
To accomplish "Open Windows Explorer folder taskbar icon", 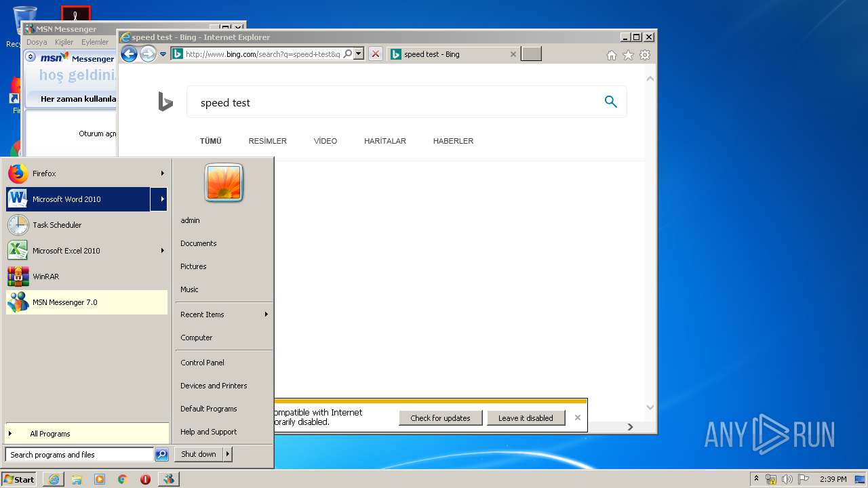I will [77, 479].
